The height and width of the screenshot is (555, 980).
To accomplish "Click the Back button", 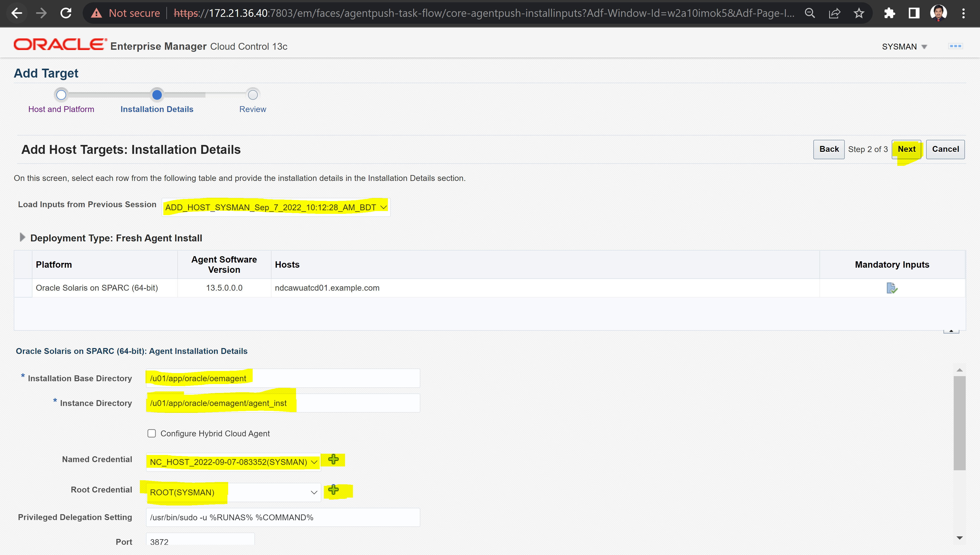I will [x=829, y=150].
